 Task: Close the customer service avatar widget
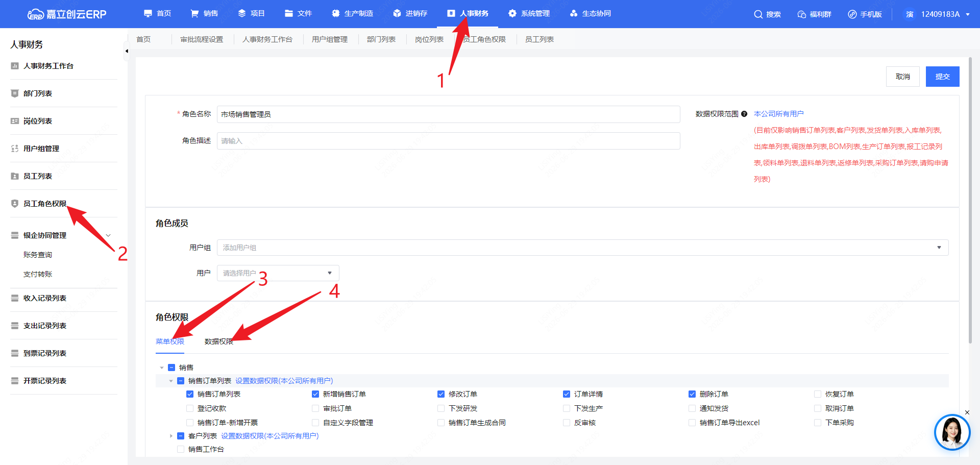[967, 412]
